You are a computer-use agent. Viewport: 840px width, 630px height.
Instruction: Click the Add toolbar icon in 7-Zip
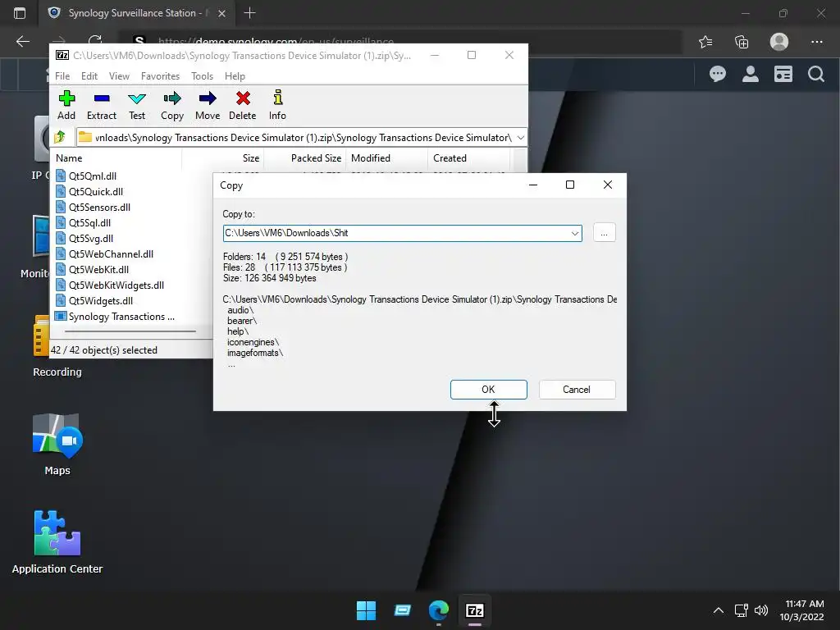tap(66, 106)
